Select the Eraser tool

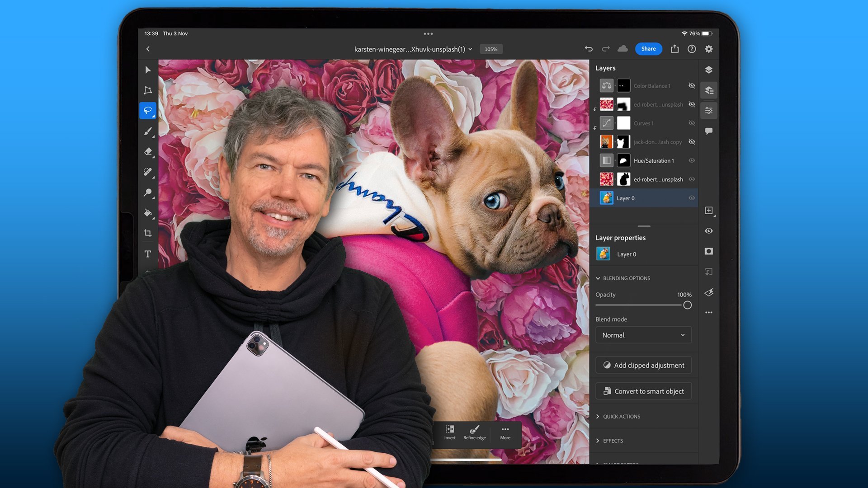click(x=147, y=151)
